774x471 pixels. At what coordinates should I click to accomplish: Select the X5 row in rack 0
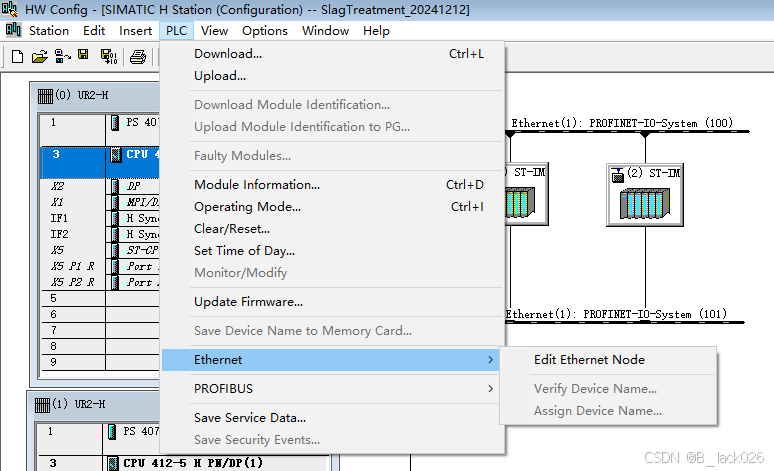(100, 250)
